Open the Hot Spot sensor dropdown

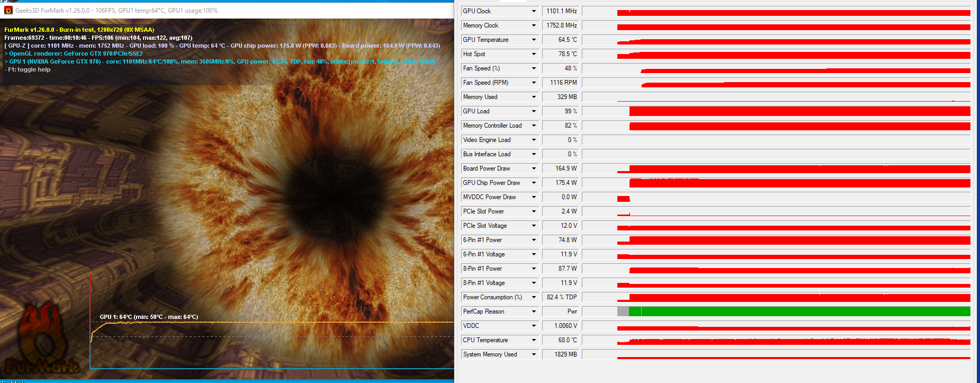534,54
